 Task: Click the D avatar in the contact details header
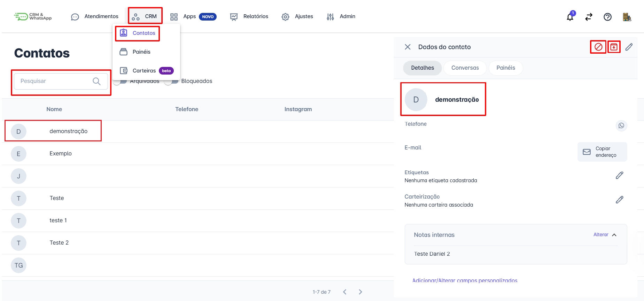click(416, 100)
